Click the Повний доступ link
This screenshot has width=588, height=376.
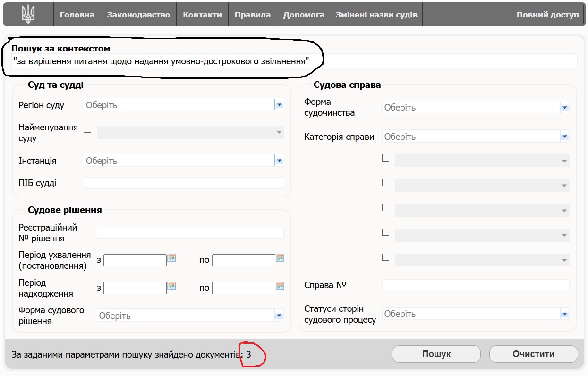click(x=548, y=15)
